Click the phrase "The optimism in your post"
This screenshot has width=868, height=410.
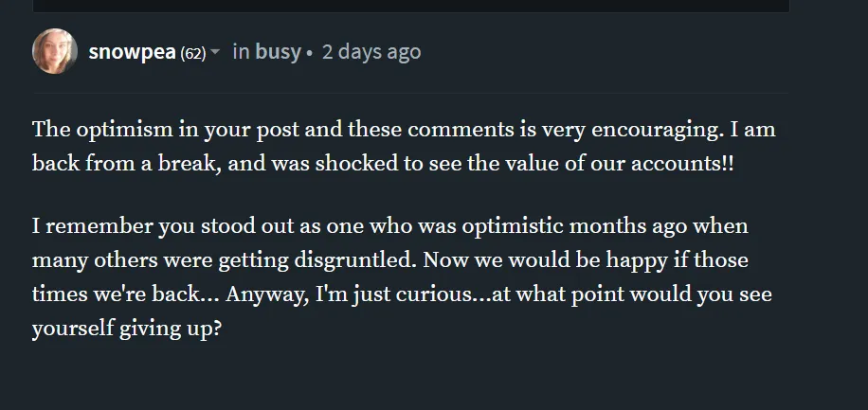(x=143, y=129)
